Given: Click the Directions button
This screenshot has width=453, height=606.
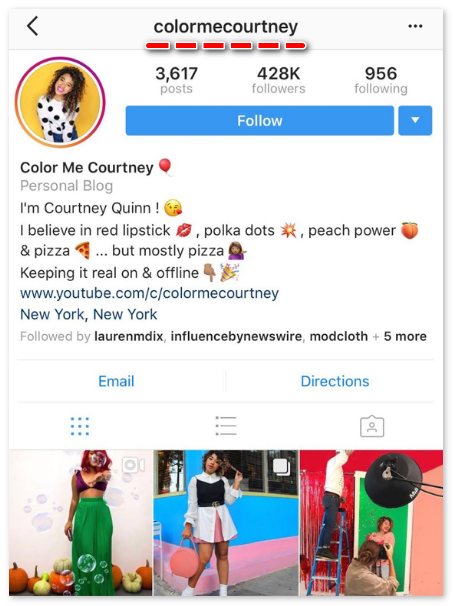Looking at the screenshot, I should coord(335,381).
